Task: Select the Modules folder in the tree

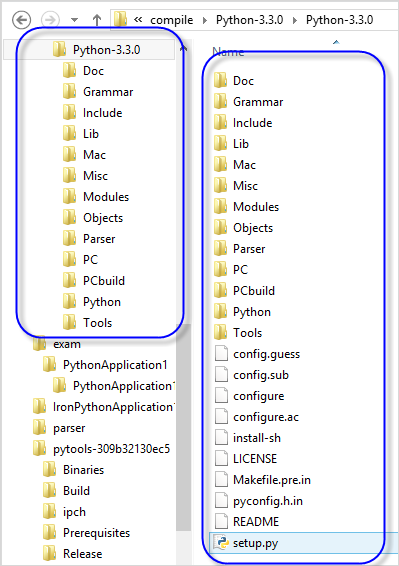Action: pos(106,196)
